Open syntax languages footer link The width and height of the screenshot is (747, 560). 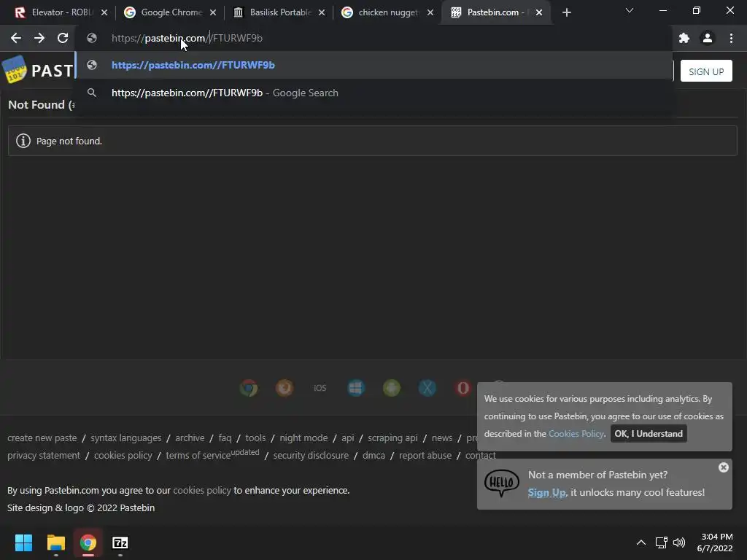(x=125, y=438)
